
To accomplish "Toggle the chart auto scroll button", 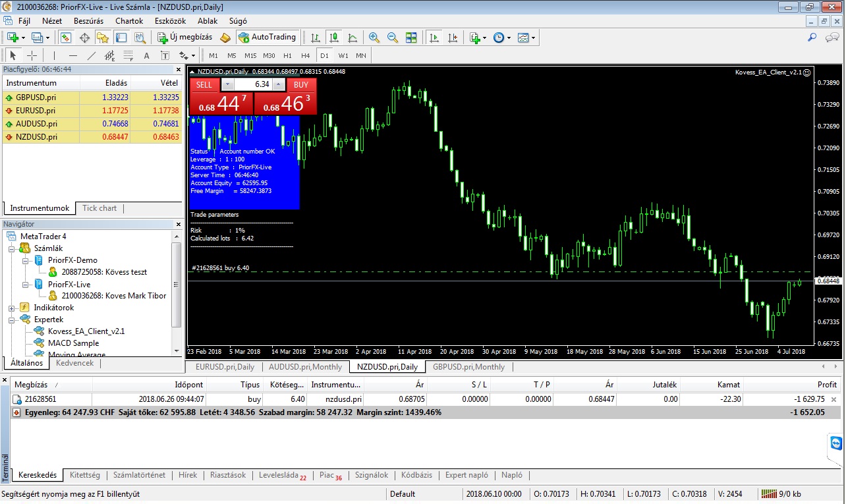I will pos(434,38).
